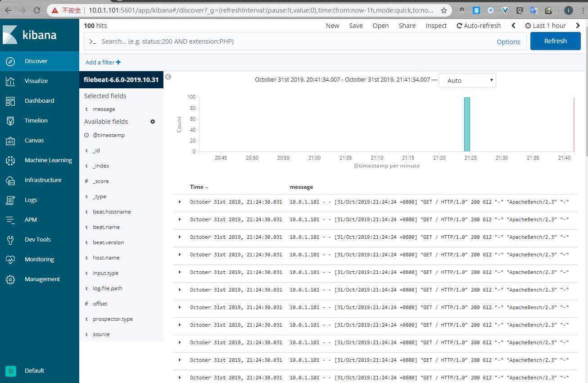Viewport: 588px width, 383px height.
Task: Expand the third log row
Action: [x=180, y=237]
